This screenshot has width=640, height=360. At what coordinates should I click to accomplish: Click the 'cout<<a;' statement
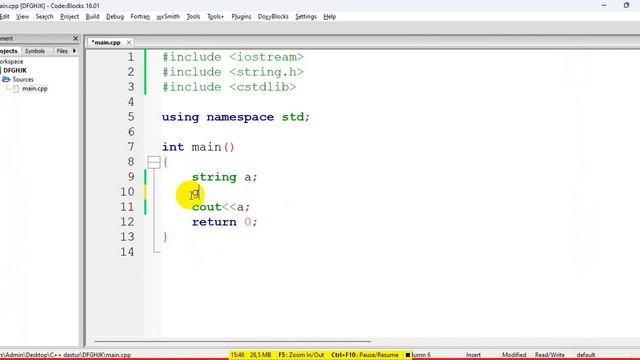[221, 207]
